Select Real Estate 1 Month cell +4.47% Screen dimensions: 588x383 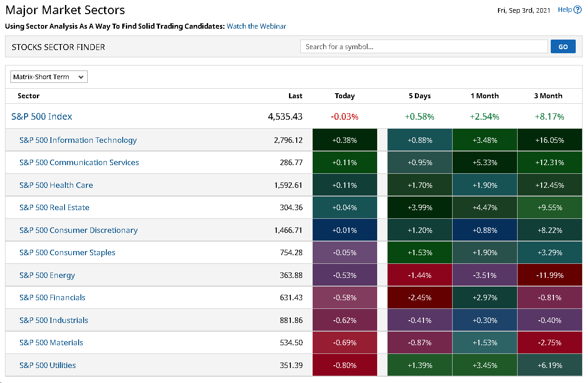point(485,207)
